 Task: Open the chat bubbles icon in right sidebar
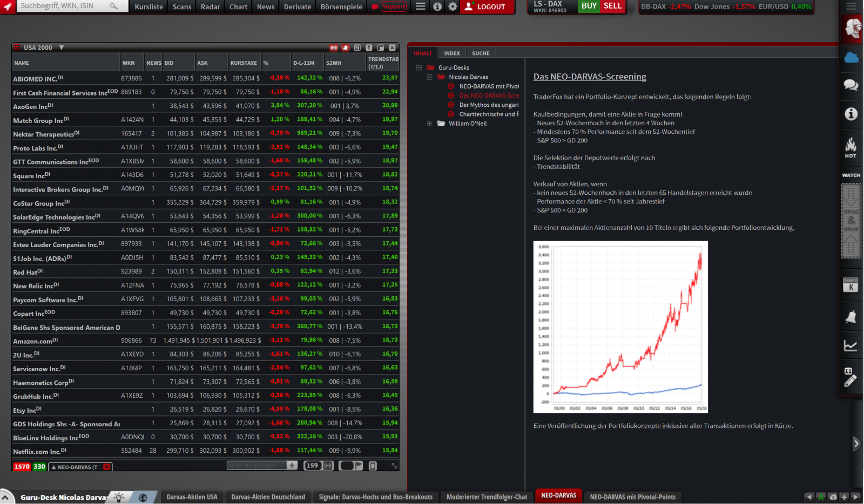pyautogui.click(x=851, y=85)
